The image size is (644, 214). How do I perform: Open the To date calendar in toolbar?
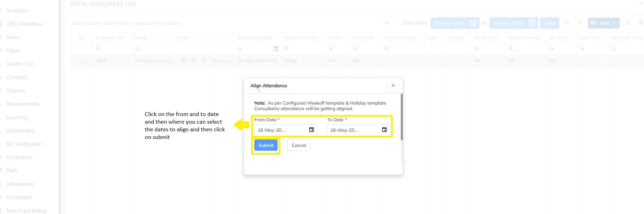click(x=532, y=23)
